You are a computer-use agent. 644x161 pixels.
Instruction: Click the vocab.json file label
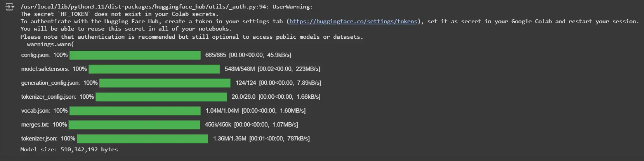tap(35, 111)
